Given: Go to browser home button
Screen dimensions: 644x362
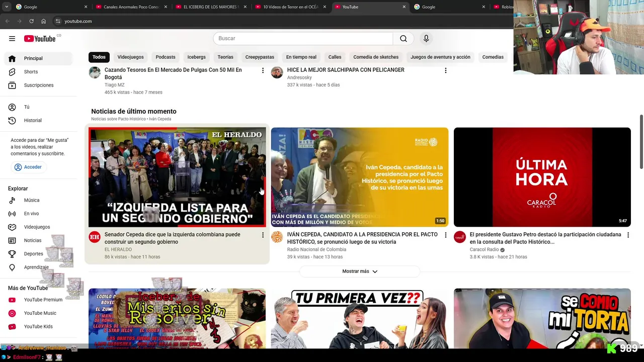Looking at the screenshot, I should click(43, 21).
